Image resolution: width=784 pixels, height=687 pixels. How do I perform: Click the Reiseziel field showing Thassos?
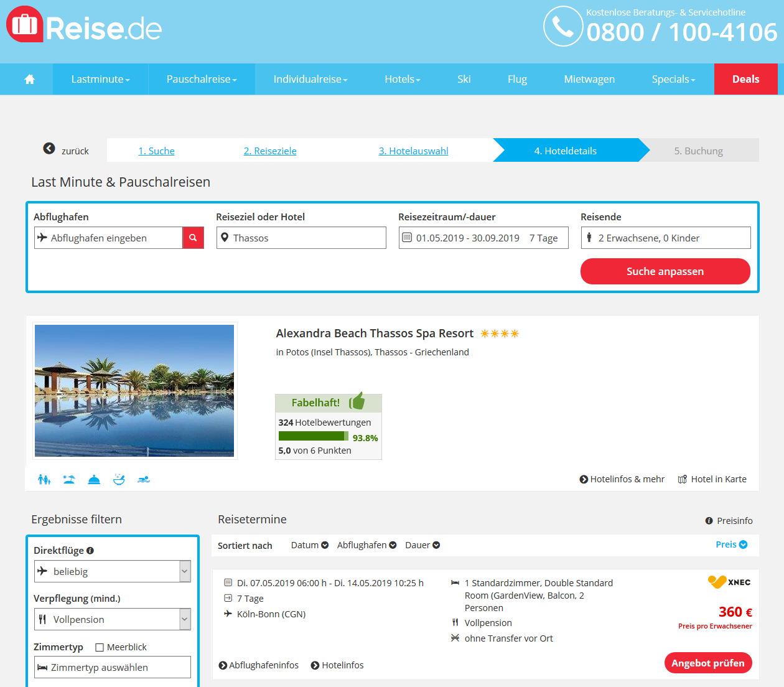301,238
